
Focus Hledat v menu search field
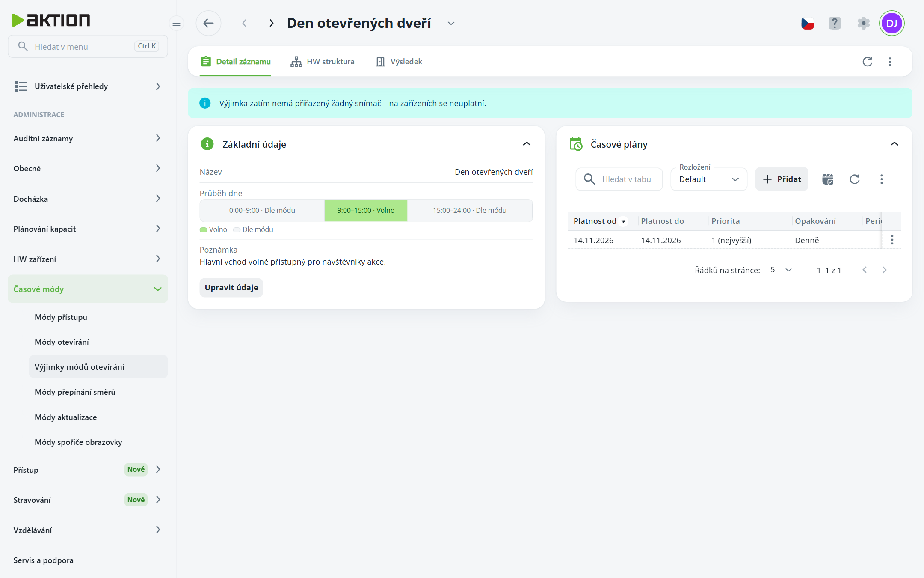point(88,46)
